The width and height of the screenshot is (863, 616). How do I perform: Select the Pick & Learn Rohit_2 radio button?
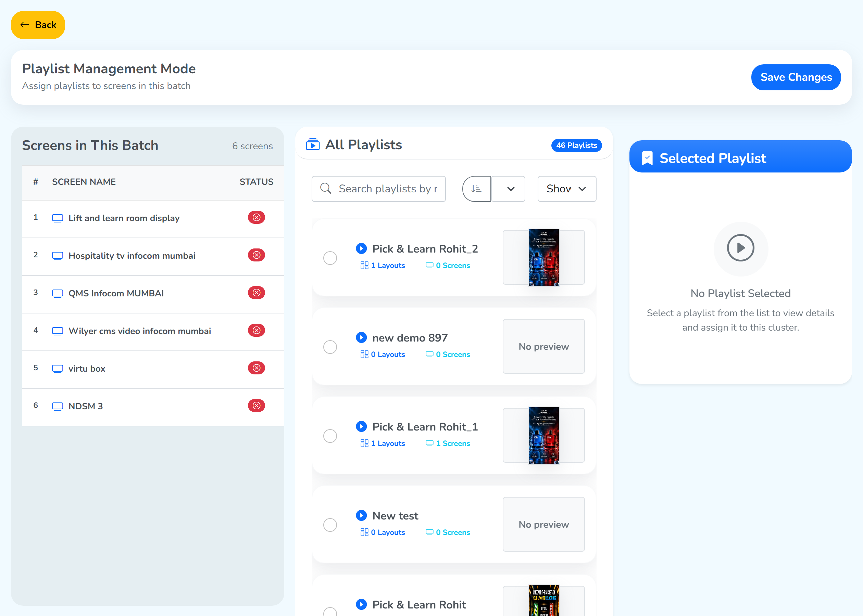tap(330, 258)
